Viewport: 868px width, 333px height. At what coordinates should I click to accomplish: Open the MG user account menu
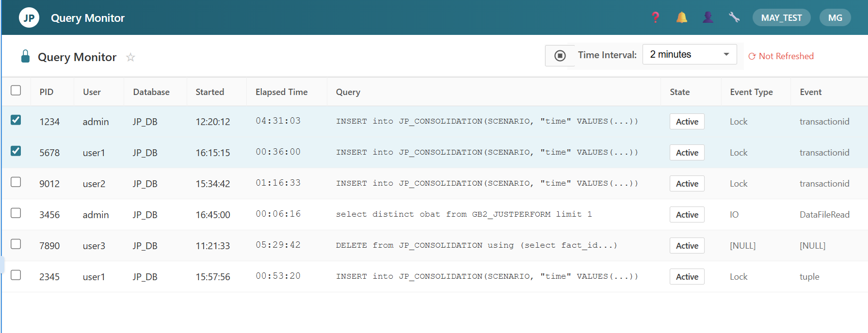835,18
